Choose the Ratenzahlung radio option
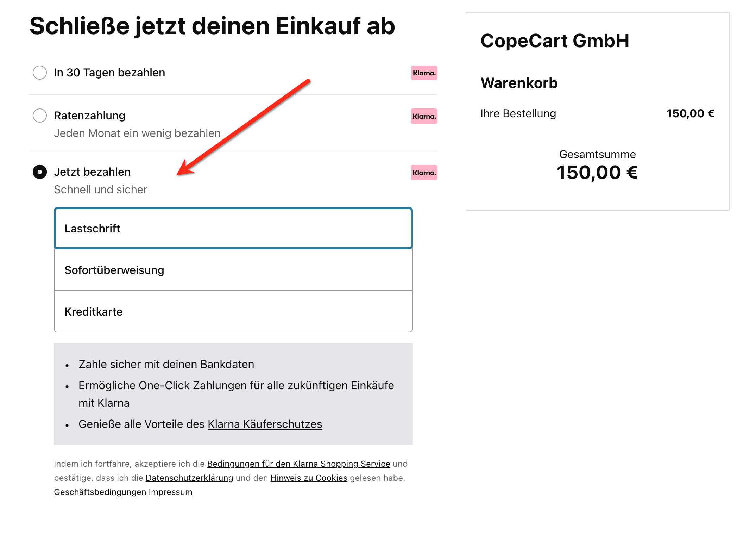 (x=40, y=116)
